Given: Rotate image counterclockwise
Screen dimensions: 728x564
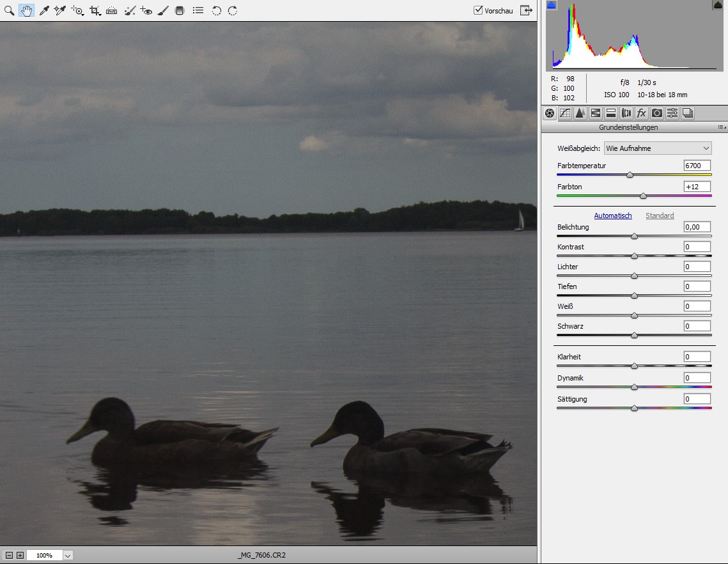Looking at the screenshot, I should (217, 11).
